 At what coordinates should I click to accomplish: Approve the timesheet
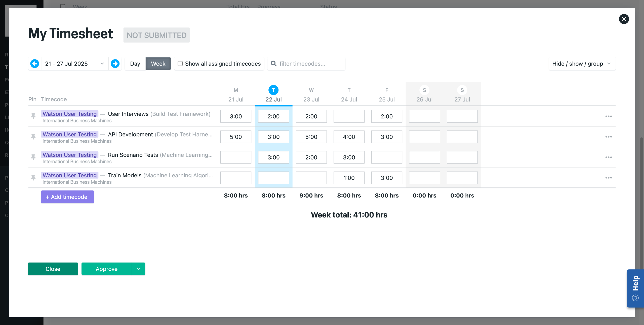(x=107, y=269)
